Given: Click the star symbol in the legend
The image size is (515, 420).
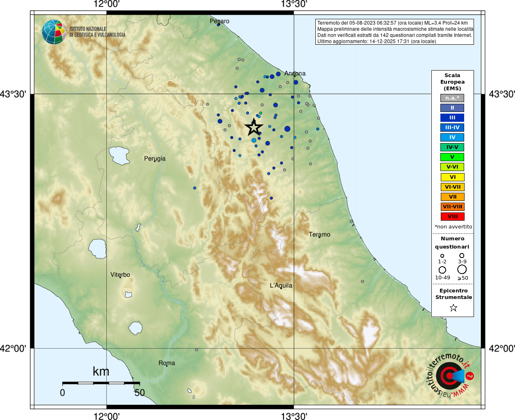Looking at the screenshot, I should click(x=453, y=308).
